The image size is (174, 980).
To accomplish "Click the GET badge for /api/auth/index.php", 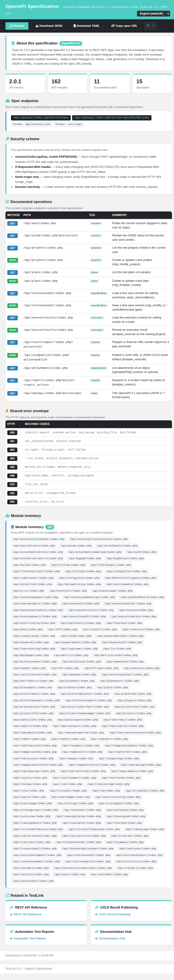I will tap(13, 223).
